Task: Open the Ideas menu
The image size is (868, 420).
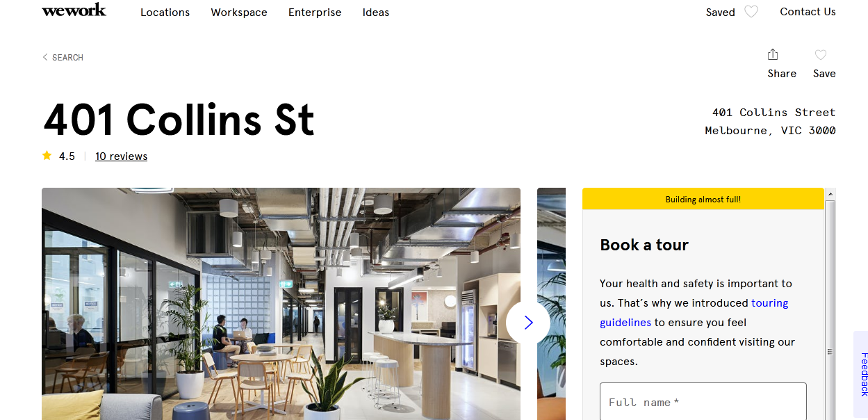Action: coord(376,13)
